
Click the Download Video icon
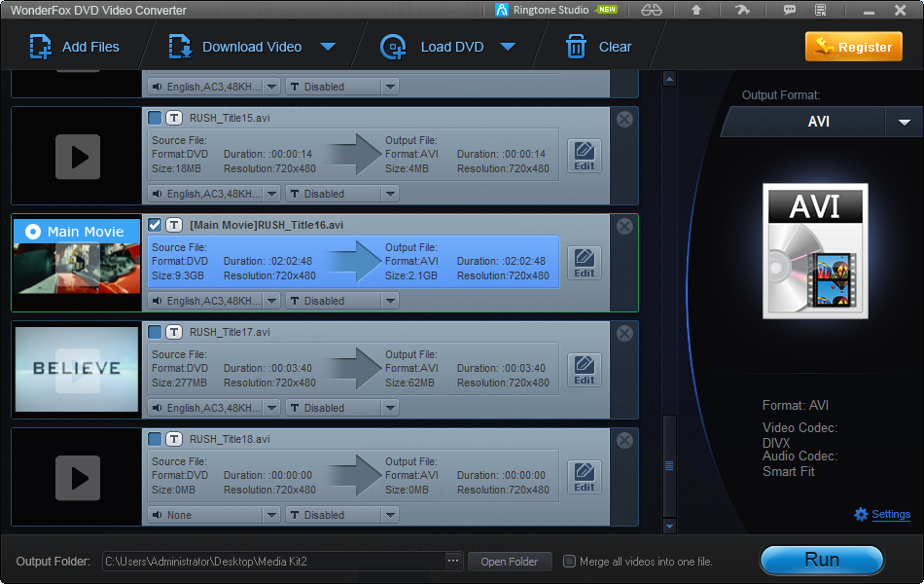click(x=180, y=47)
